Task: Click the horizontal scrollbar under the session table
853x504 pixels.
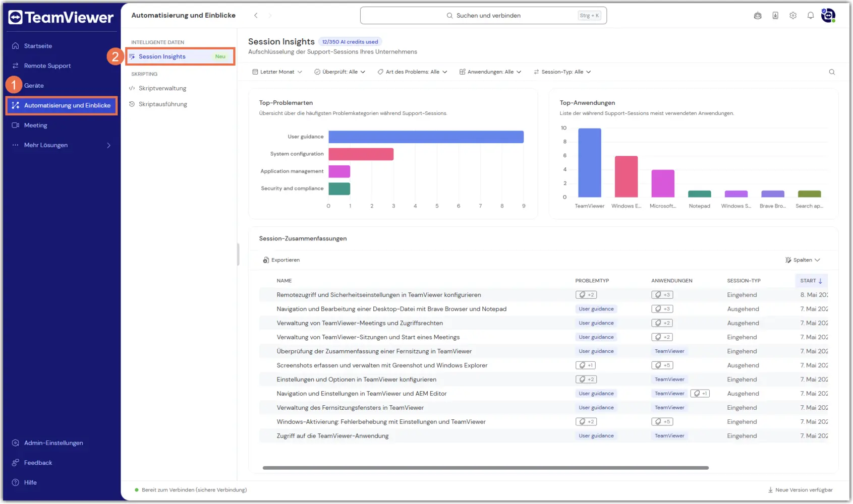Action: (x=485, y=468)
